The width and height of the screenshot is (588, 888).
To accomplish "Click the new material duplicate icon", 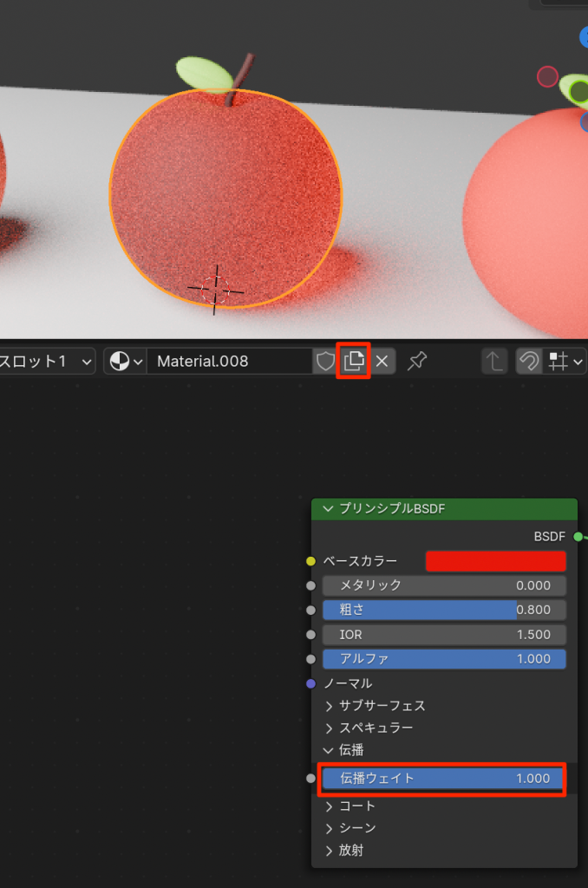I will tap(353, 362).
